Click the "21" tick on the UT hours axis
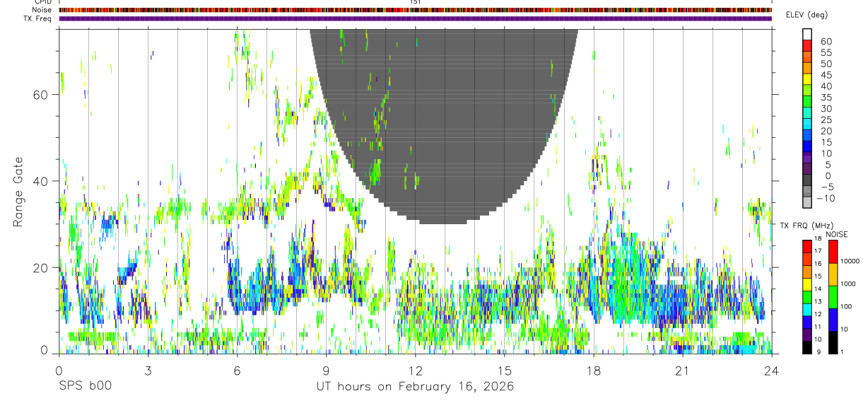The image size is (868, 401). 682,371
